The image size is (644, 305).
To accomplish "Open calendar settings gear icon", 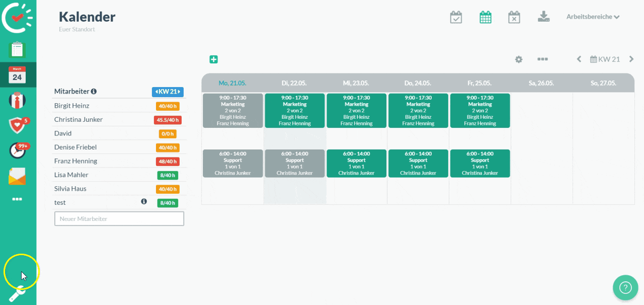I will tap(519, 59).
